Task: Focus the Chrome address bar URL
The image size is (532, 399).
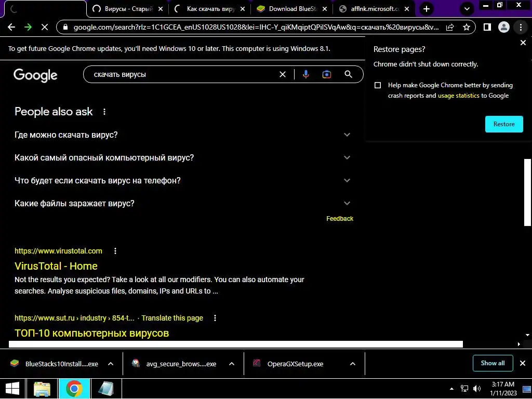Action: (256, 27)
